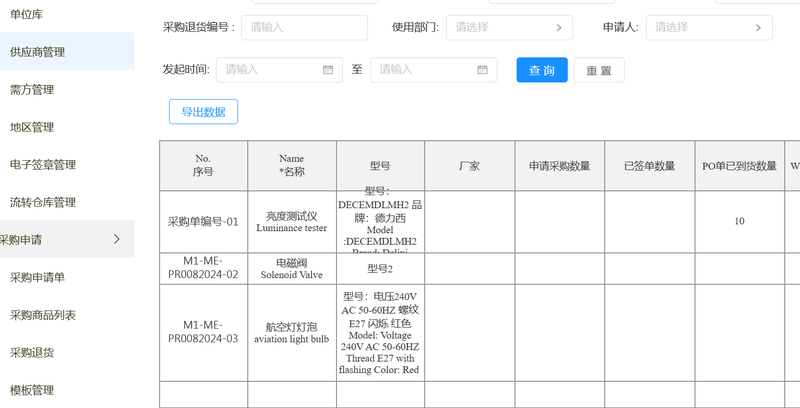Focus the 采购退货编号 input field

(x=303, y=28)
